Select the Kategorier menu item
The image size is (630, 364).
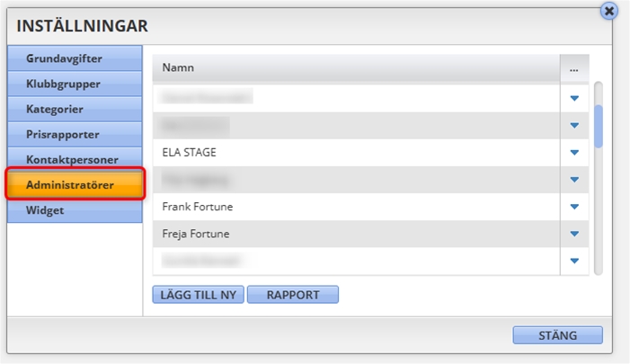pos(75,110)
